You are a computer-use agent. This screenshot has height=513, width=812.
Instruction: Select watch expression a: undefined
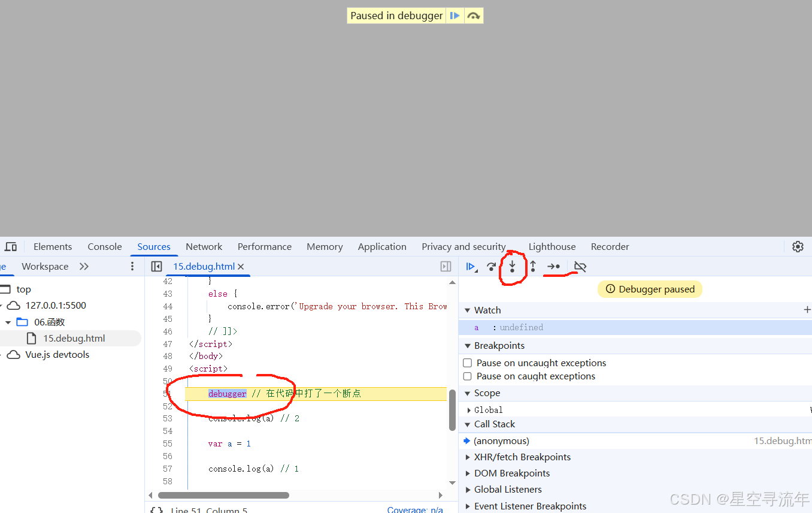[x=635, y=328]
